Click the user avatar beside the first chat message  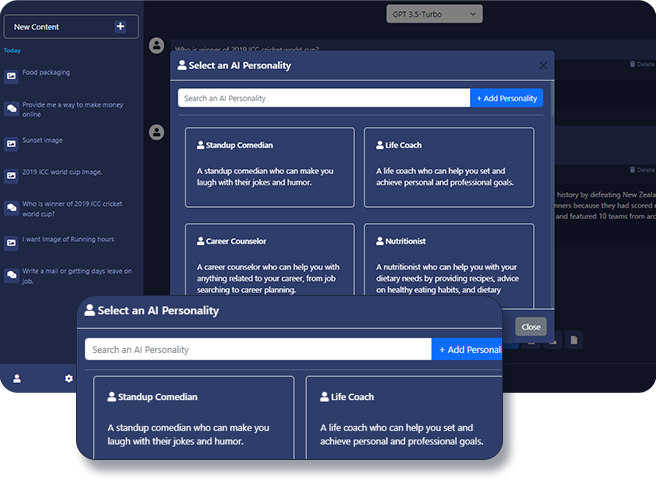click(156, 45)
